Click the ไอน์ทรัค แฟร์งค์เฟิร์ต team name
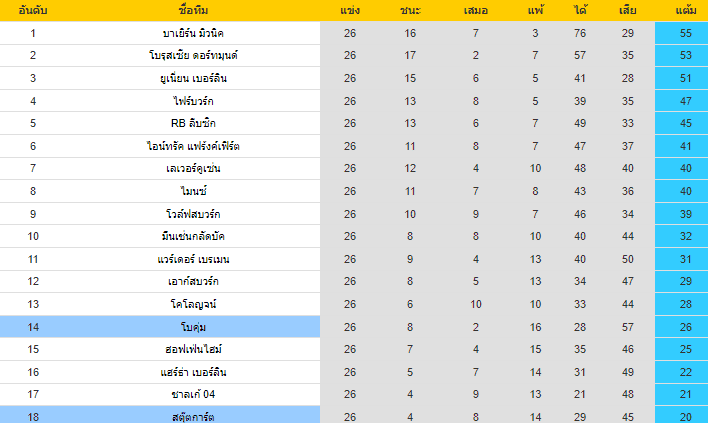This screenshot has height=423, width=708. click(191, 146)
